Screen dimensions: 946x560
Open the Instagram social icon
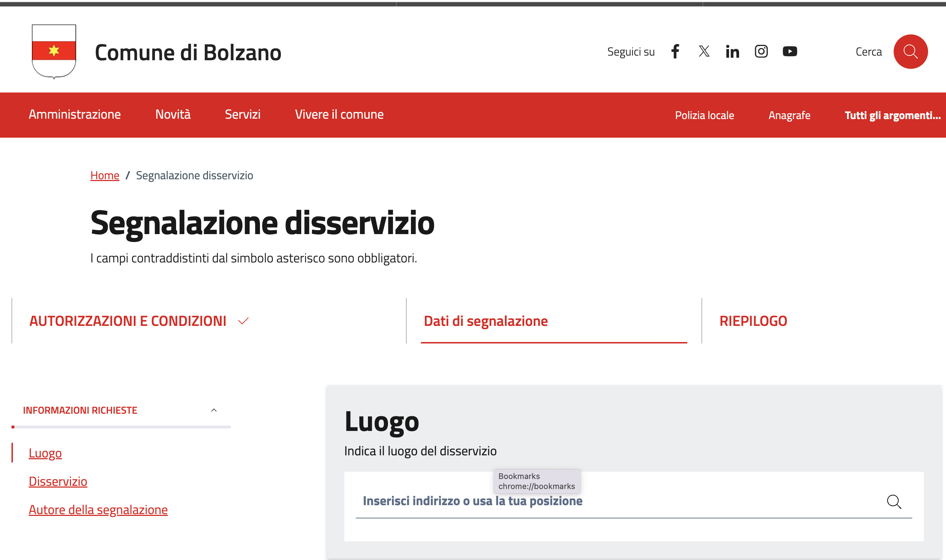pyautogui.click(x=761, y=51)
